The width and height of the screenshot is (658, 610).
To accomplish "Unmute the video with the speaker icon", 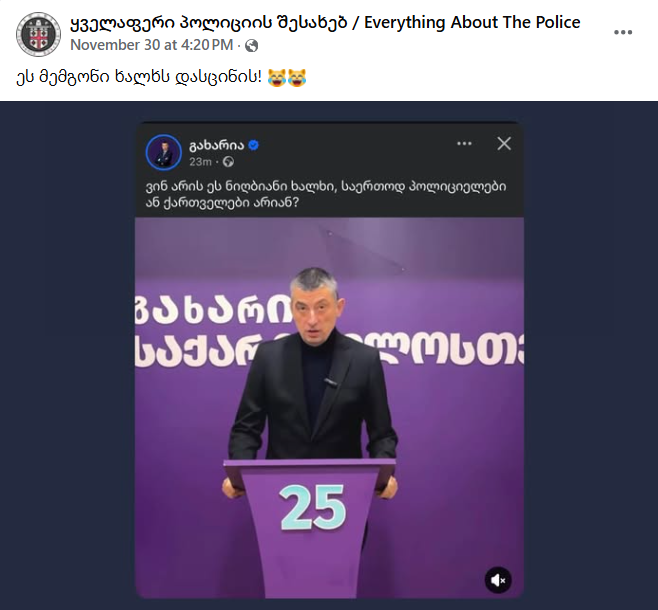I will pos(498,580).
